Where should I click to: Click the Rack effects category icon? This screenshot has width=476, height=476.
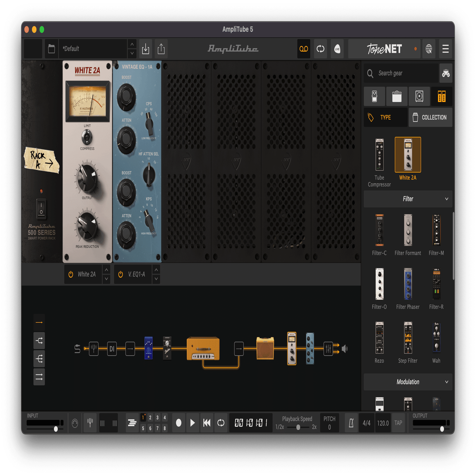442,96
